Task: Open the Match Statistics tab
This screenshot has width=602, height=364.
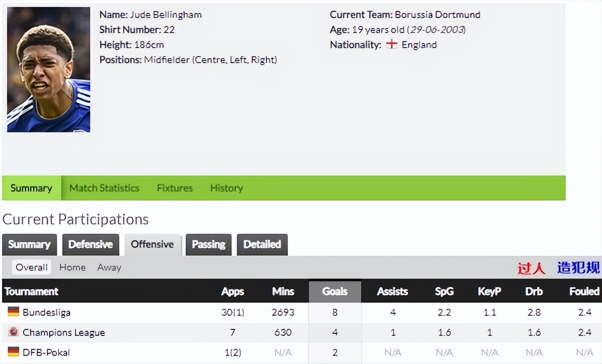Action: (104, 188)
